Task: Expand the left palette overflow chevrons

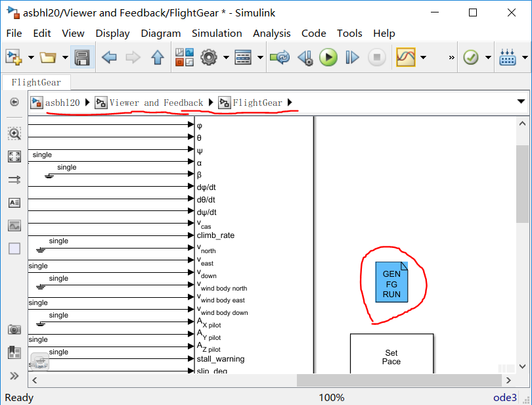Action: (x=15, y=376)
